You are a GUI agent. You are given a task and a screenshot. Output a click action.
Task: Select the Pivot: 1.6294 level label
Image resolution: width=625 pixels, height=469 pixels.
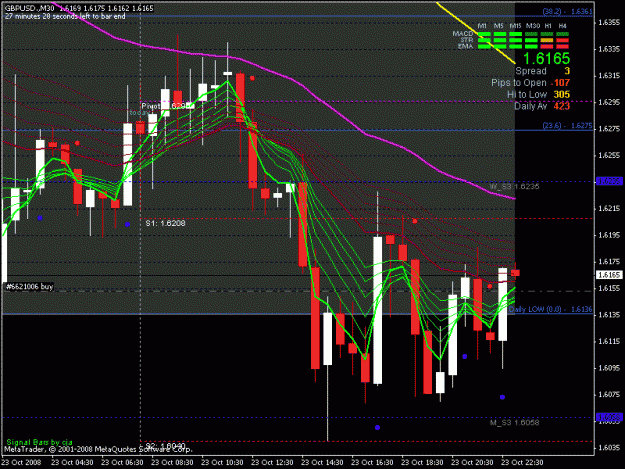tap(168, 106)
